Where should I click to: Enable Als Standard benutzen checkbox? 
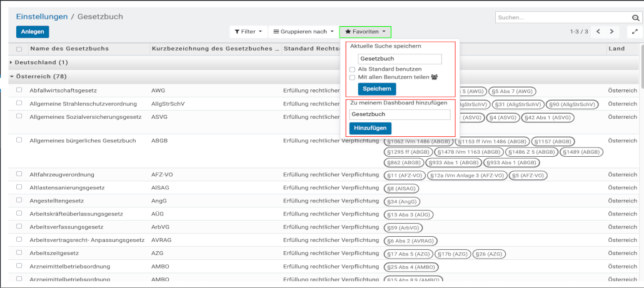(353, 69)
